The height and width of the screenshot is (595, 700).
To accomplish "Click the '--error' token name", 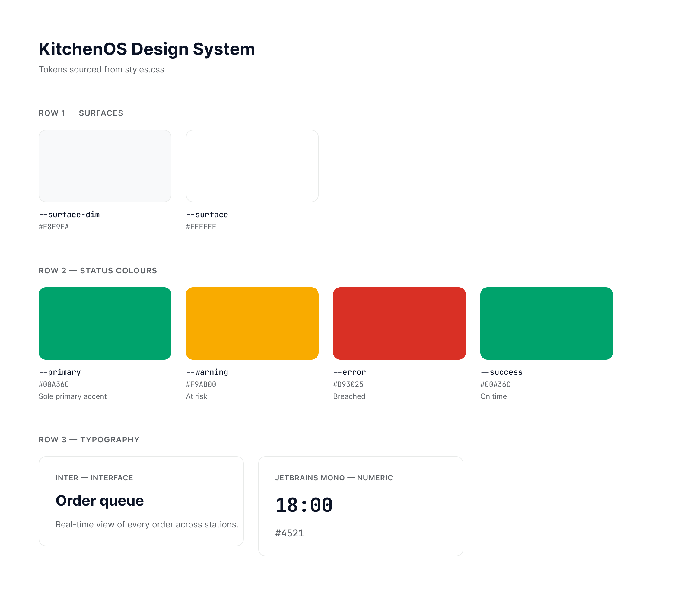I will pos(349,372).
